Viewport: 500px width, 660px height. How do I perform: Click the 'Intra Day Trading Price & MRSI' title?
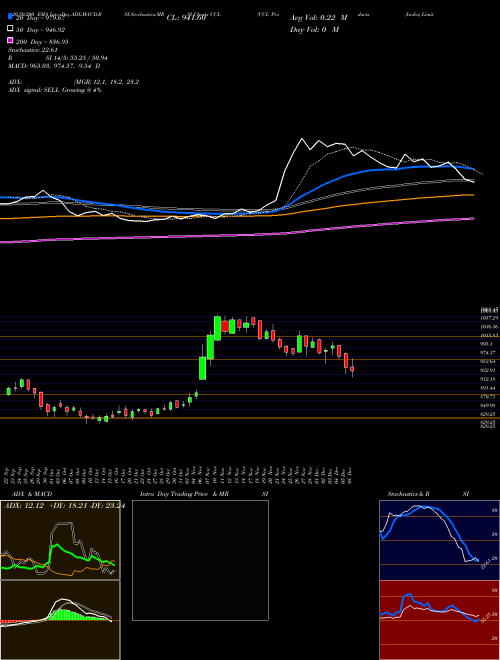[x=204, y=494]
